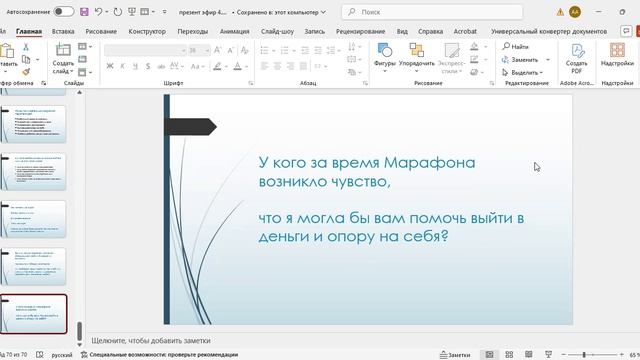Open the Фигуры shapes gallery
640x360 pixels.
click(x=384, y=57)
